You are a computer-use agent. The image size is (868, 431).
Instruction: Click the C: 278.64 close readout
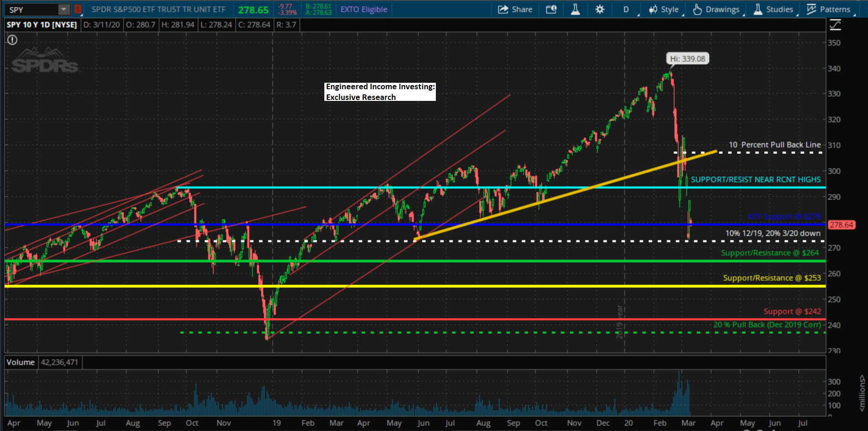(x=254, y=25)
